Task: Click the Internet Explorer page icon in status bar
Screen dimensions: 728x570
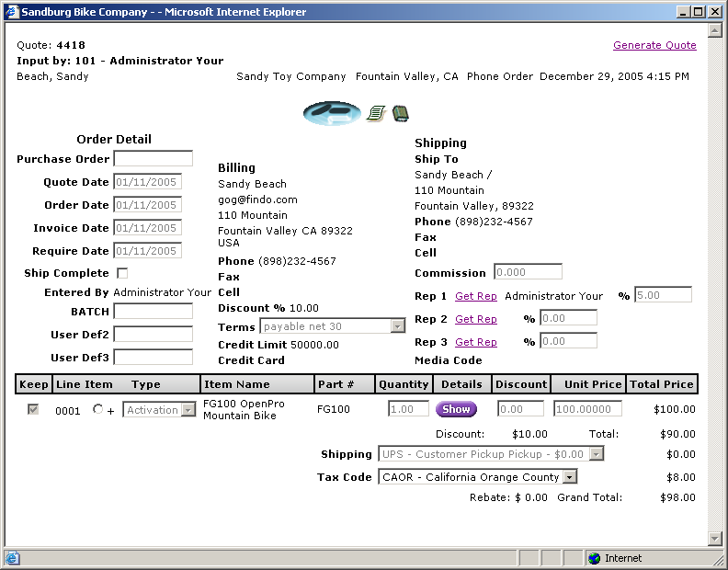Action: [x=12, y=558]
